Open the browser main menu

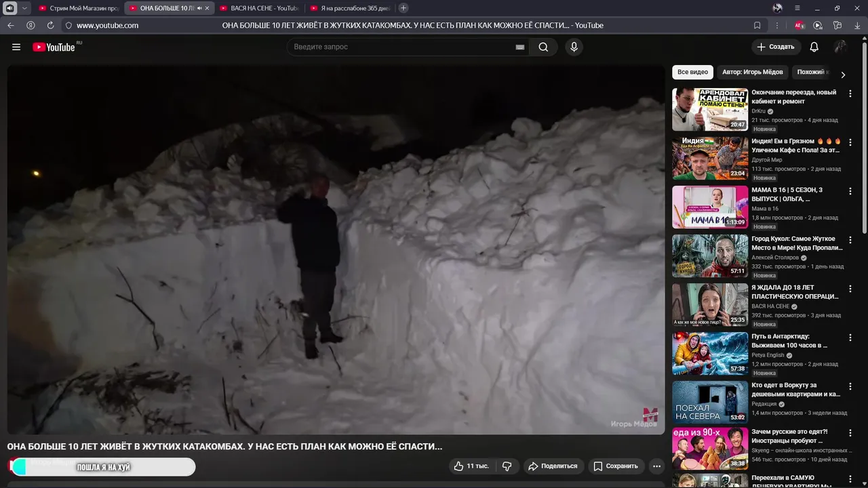pos(797,8)
